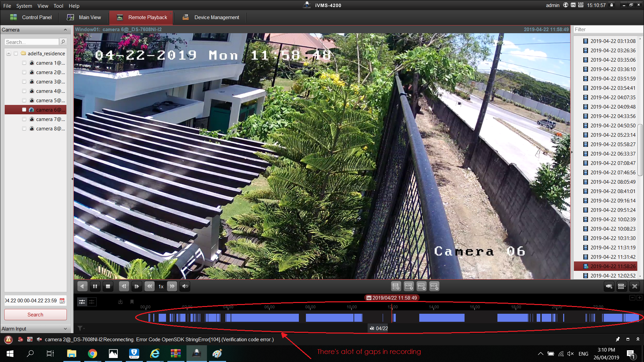Open the Tool menu
644x362 pixels.
point(58,6)
